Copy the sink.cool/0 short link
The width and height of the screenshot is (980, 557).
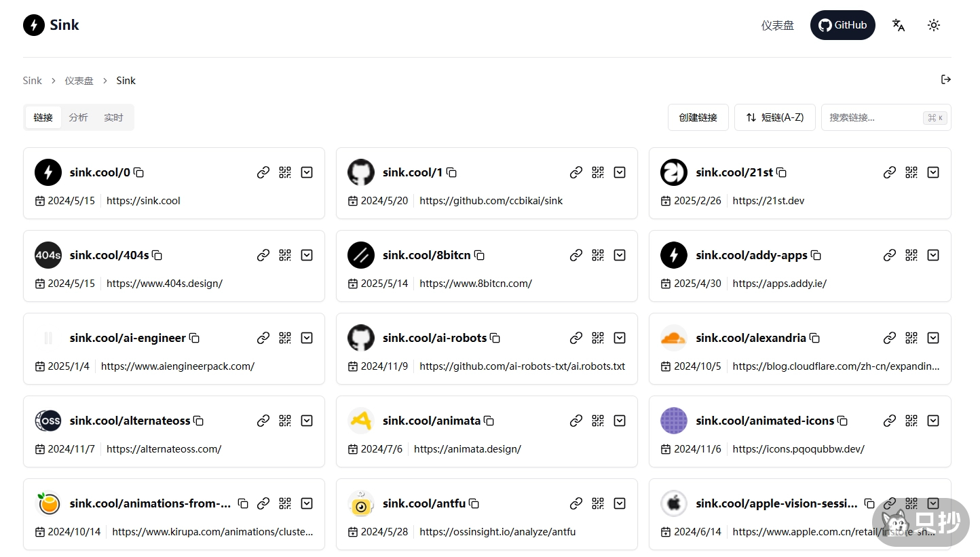tap(139, 173)
